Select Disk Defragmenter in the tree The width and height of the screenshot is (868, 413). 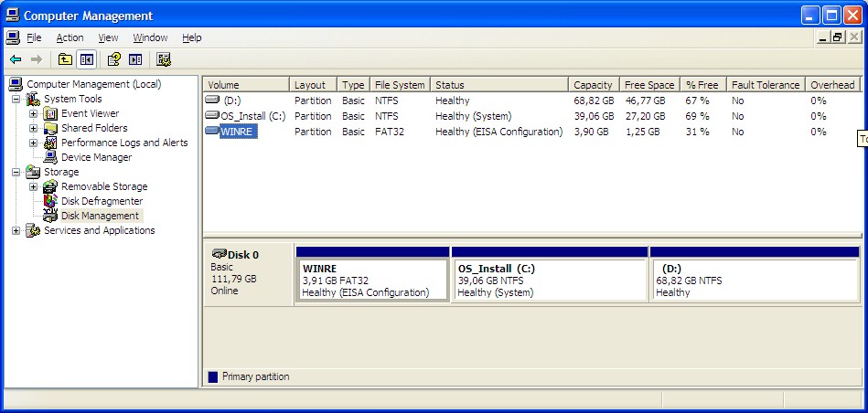click(x=102, y=201)
